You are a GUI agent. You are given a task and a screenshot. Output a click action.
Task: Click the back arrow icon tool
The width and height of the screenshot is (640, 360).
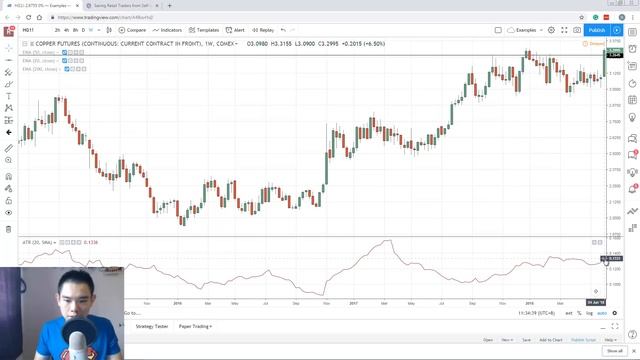[9, 132]
